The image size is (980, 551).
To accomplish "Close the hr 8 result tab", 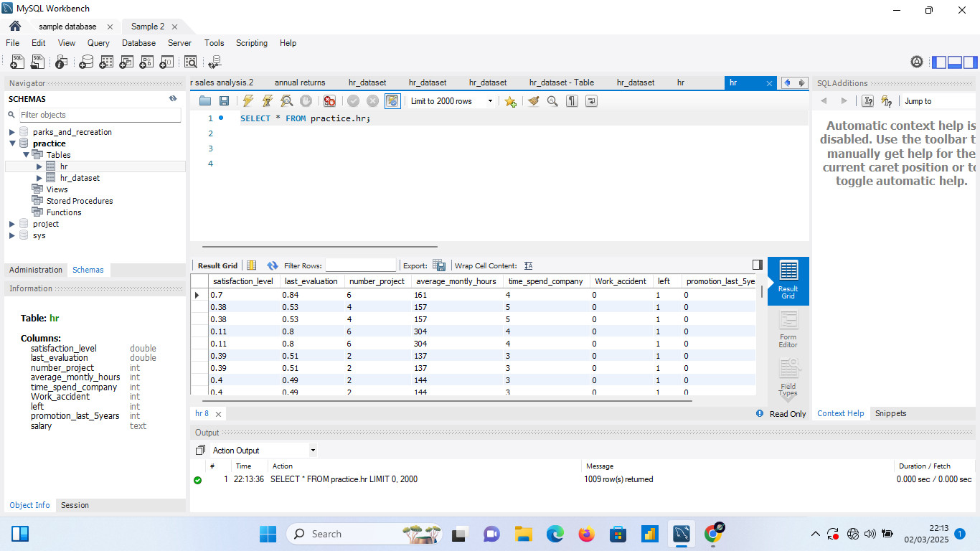I will [x=219, y=414].
